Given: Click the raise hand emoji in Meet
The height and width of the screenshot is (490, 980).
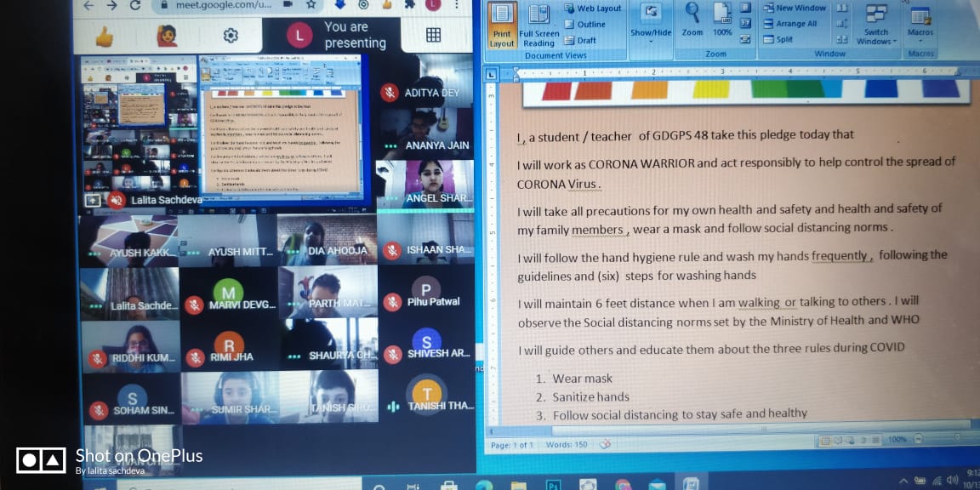Looking at the screenshot, I should (x=167, y=37).
